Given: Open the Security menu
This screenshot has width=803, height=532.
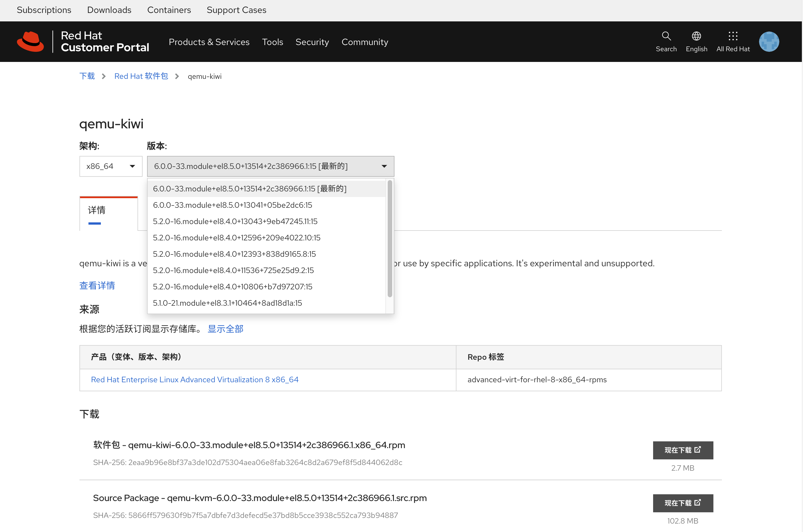Looking at the screenshot, I should click(312, 42).
